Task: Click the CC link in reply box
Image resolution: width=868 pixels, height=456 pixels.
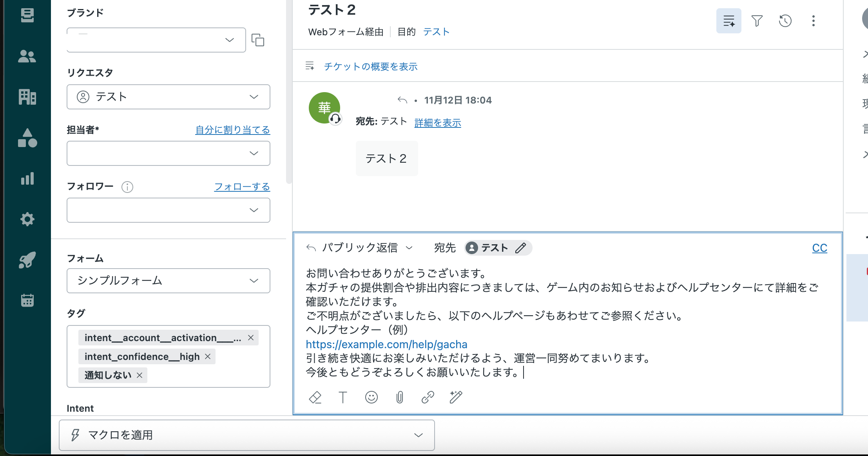Action: coord(819,248)
